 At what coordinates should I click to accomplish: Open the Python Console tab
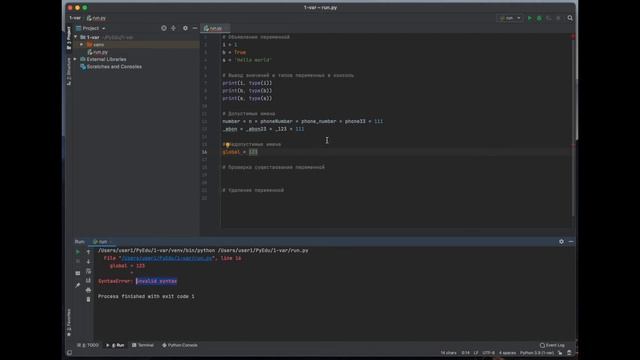[180, 345]
